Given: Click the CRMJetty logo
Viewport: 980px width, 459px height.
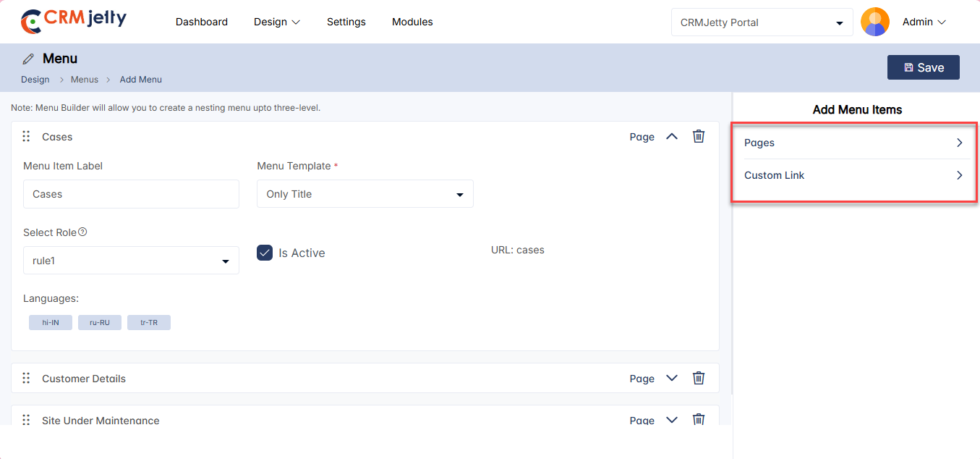Looking at the screenshot, I should tap(73, 21).
